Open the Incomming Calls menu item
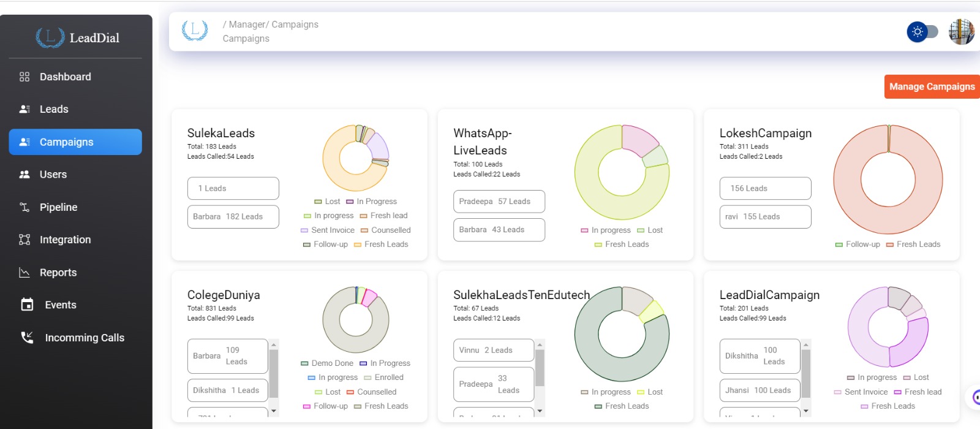Screen dimensions: 980x429 [x=75, y=337]
